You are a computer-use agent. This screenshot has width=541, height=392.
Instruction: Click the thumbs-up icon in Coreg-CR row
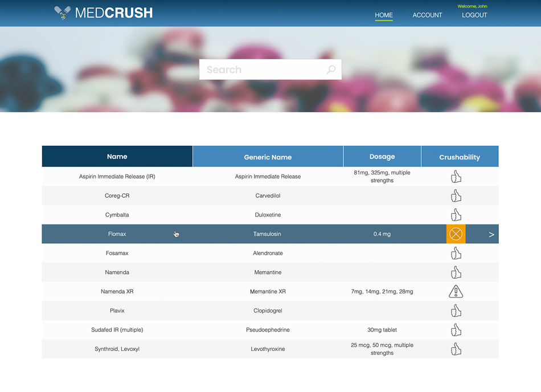(456, 195)
